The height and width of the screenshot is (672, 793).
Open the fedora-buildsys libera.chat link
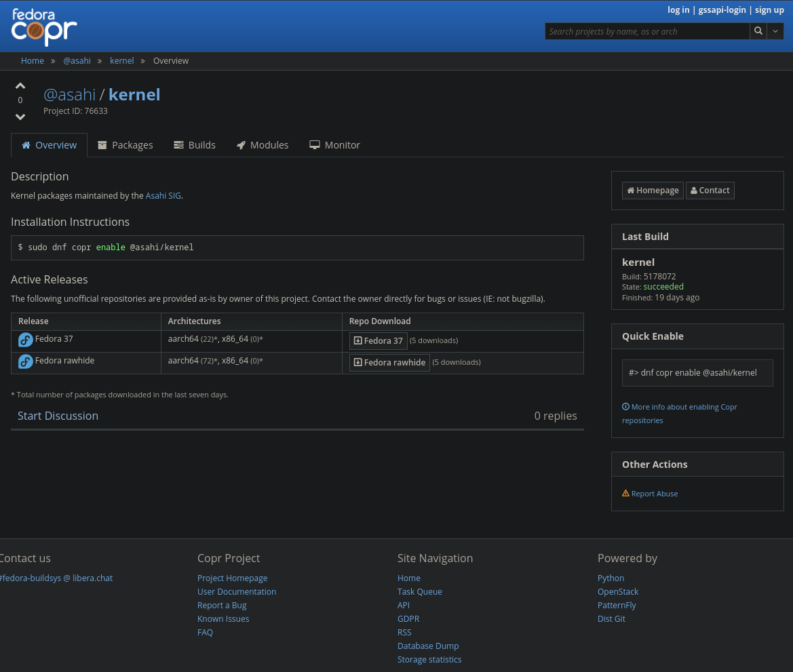point(56,578)
